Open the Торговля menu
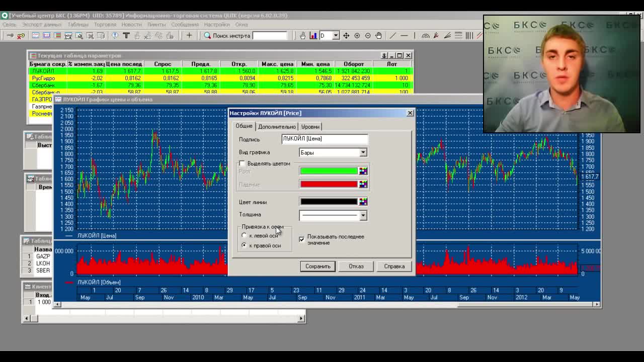Screen dimensions: 644x362 click(105, 24)
